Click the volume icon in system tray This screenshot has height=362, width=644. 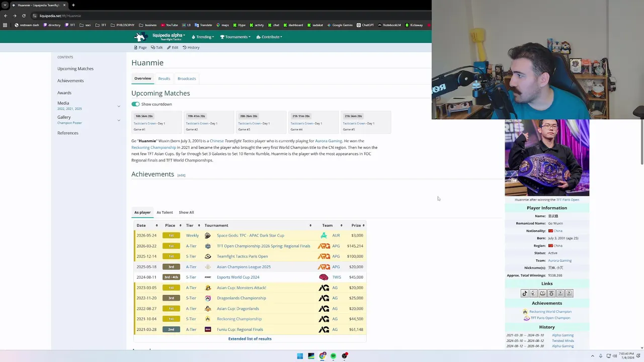[x=615, y=356]
